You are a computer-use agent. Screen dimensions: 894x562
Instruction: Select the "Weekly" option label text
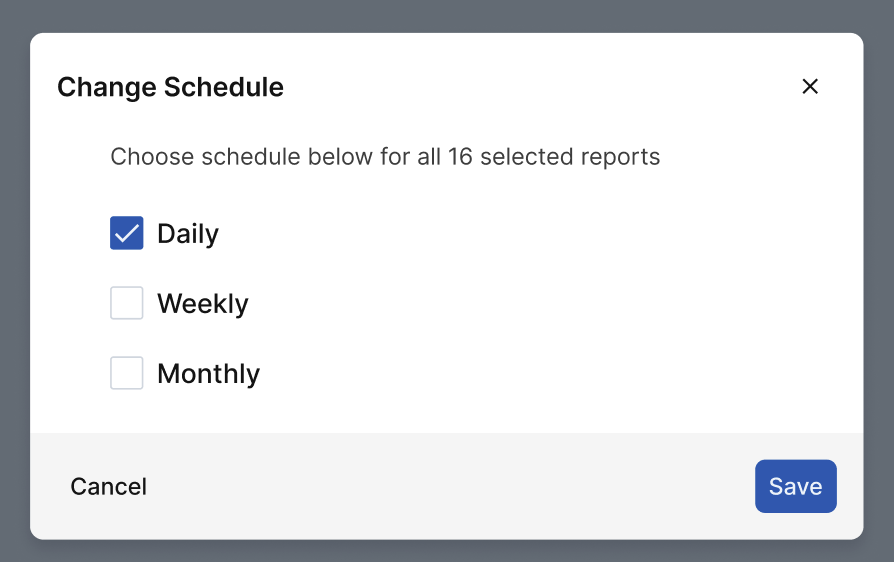click(x=202, y=304)
